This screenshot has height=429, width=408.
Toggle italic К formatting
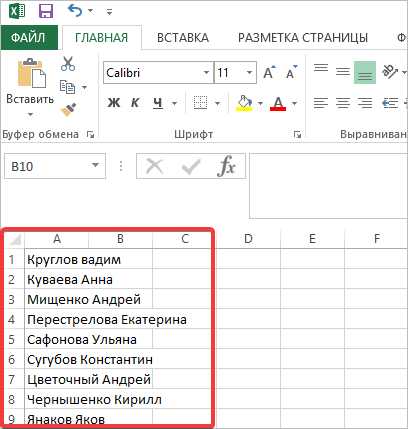point(135,103)
